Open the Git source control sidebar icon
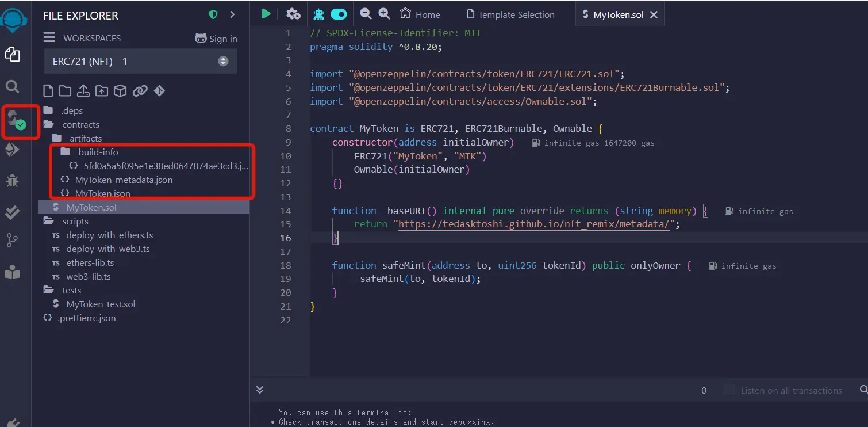868x427 pixels. click(12, 241)
